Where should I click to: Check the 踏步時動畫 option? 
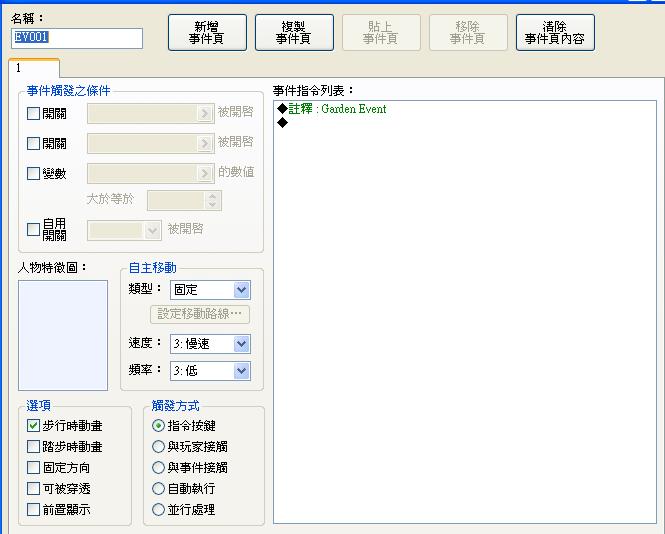coord(33,447)
